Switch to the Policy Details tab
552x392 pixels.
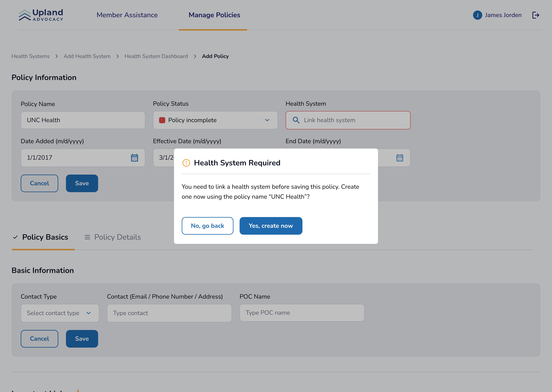tap(117, 237)
